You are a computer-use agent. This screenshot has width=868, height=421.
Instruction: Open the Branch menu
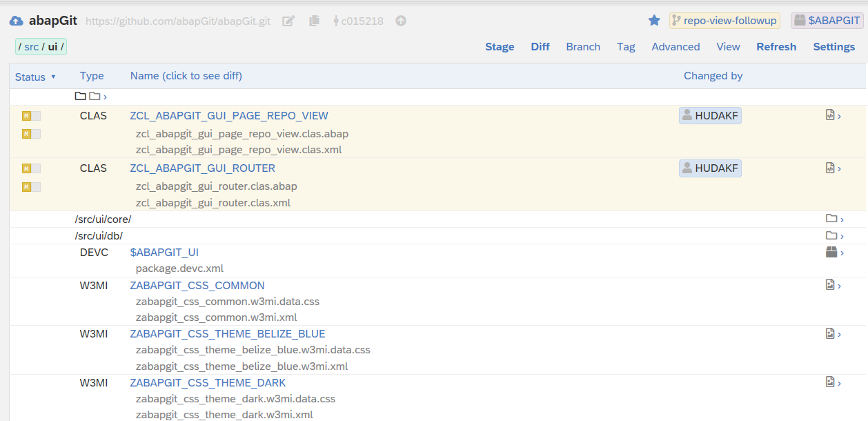pos(583,47)
